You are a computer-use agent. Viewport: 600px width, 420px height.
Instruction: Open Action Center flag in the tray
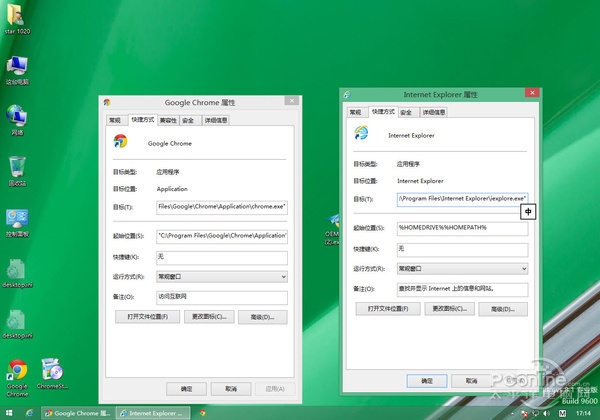(525, 413)
